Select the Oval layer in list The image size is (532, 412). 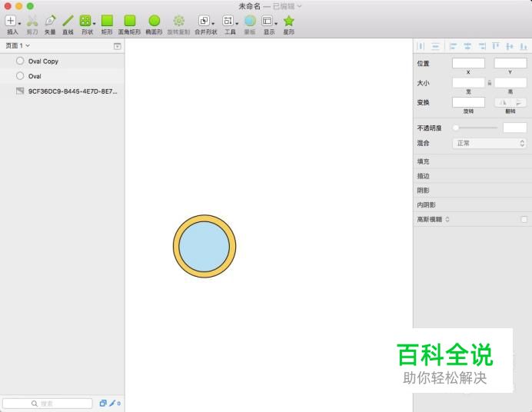[x=35, y=77]
